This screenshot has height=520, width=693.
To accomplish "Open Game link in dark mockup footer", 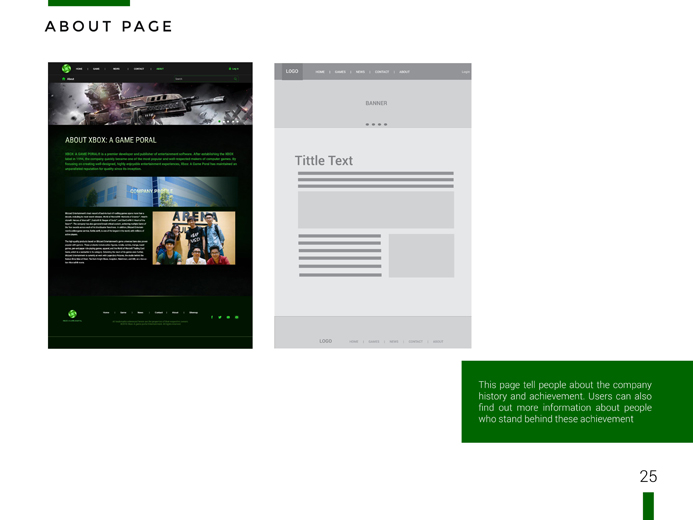I will (123, 312).
